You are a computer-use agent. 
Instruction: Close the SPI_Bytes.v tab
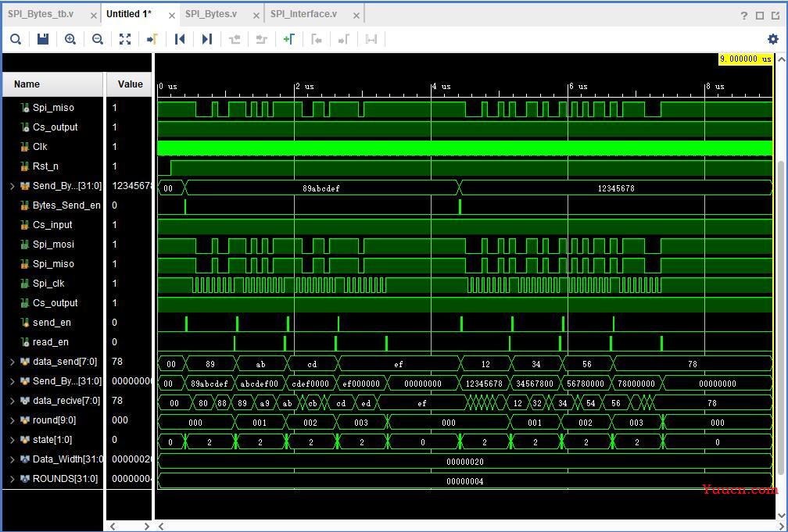(x=256, y=16)
